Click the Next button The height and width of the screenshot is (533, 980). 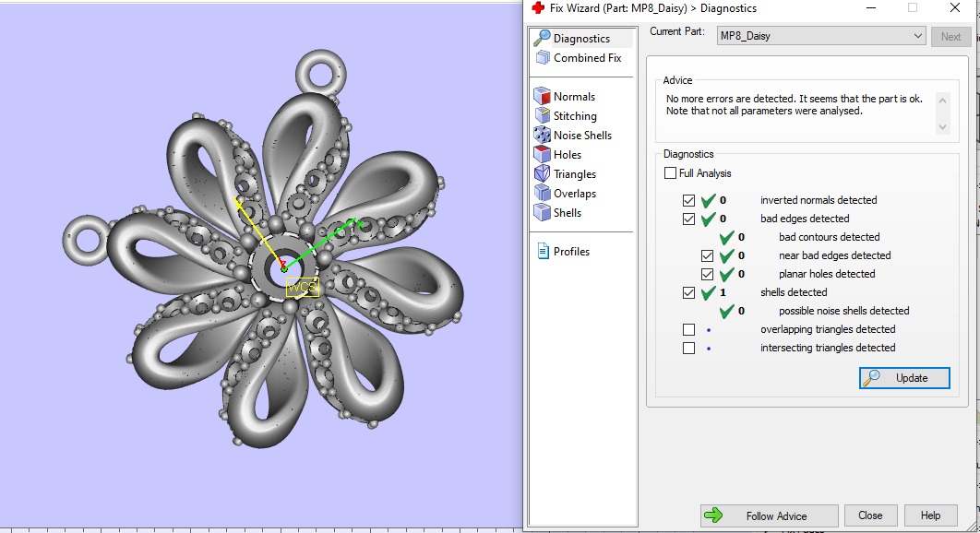(x=950, y=36)
